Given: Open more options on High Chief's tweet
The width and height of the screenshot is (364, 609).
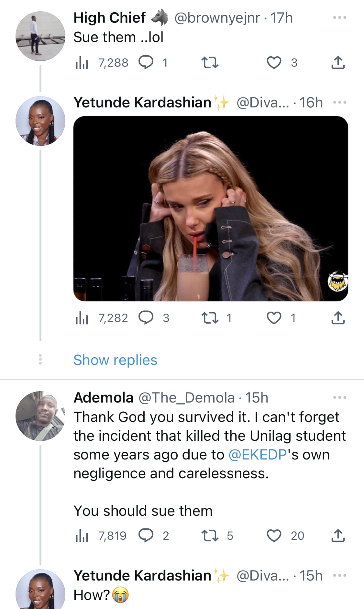Looking at the screenshot, I should pyautogui.click(x=339, y=18).
